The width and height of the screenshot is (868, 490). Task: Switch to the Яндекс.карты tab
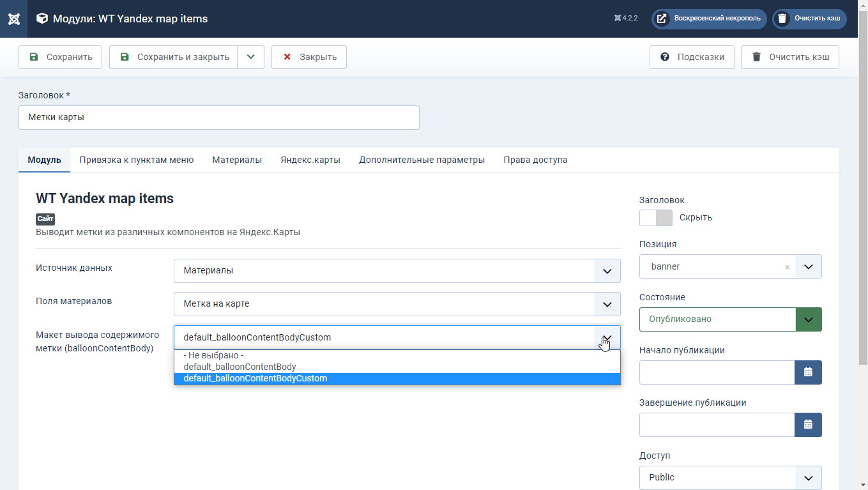click(x=310, y=160)
